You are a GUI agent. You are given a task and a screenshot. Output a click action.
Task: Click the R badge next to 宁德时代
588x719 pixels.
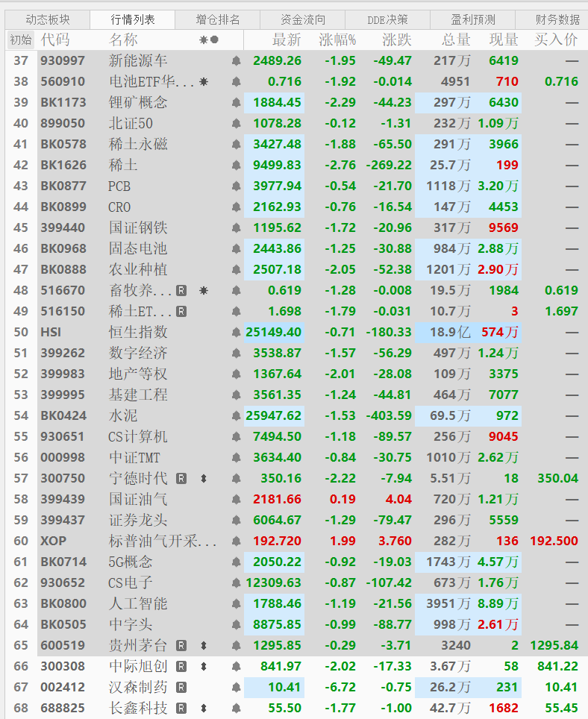(x=181, y=478)
